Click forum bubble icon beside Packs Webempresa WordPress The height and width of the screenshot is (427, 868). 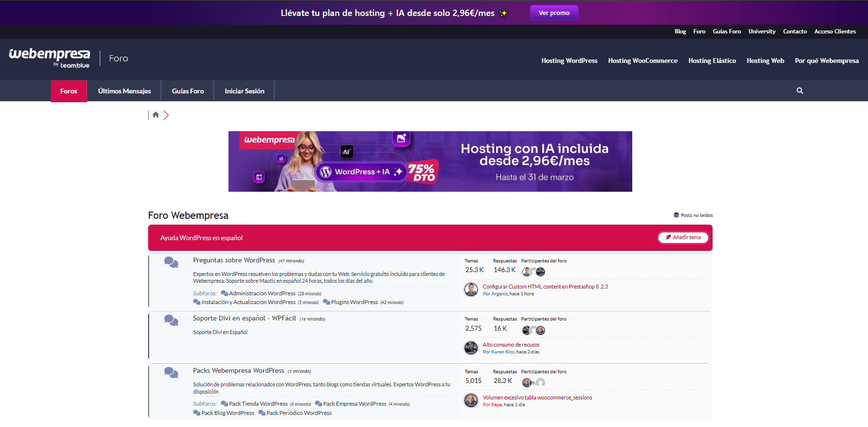[x=171, y=372]
